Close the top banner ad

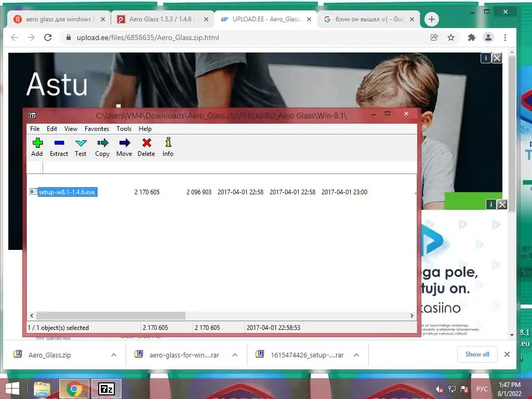click(x=497, y=58)
